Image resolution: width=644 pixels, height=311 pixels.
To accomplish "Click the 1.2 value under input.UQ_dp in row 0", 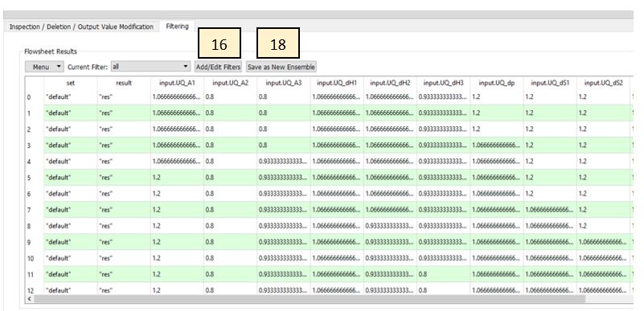I will [x=497, y=96].
